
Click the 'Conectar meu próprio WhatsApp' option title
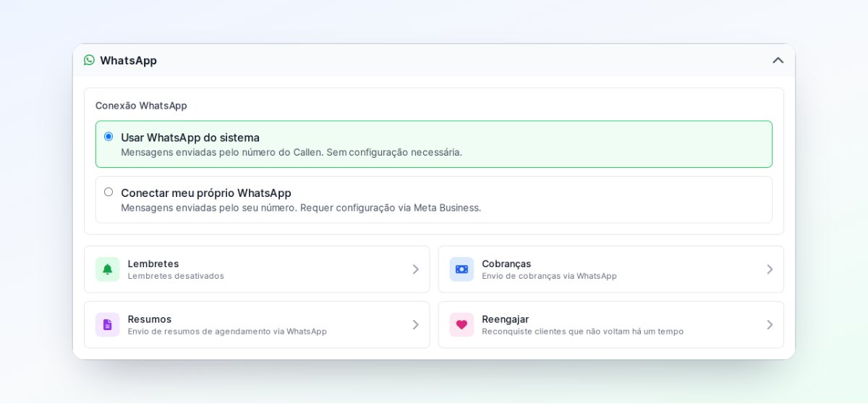coord(206,193)
